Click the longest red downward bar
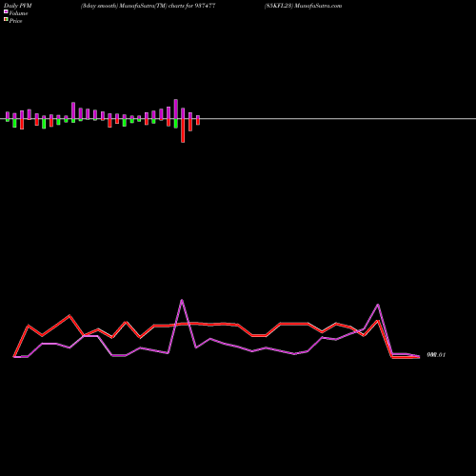 (x=183, y=130)
